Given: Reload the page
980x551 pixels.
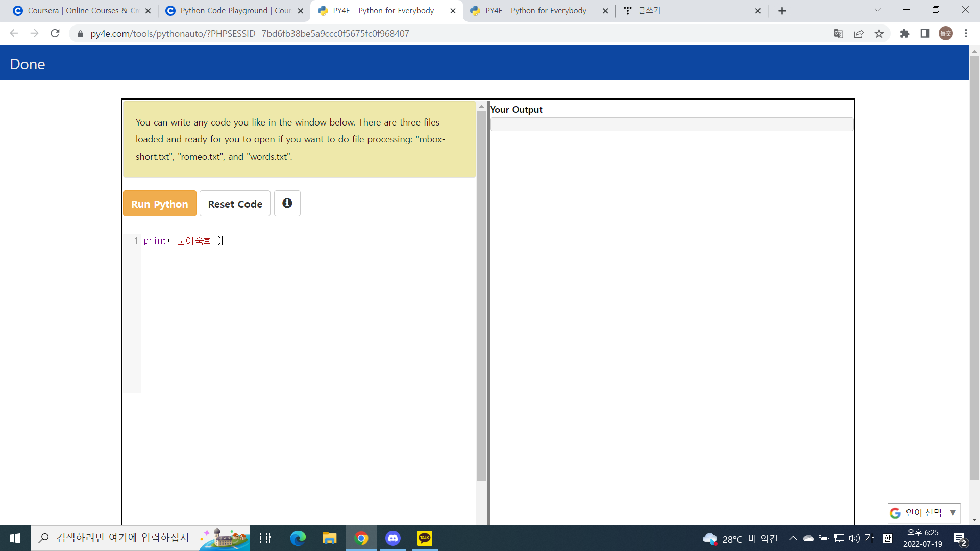Looking at the screenshot, I should (55, 34).
